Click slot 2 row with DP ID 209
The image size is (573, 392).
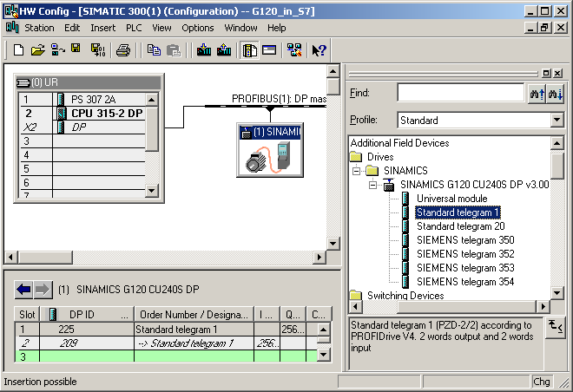(166, 343)
